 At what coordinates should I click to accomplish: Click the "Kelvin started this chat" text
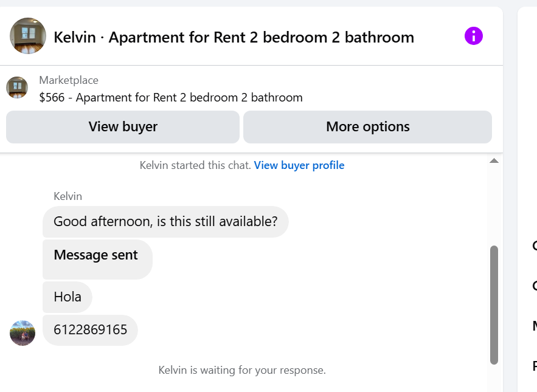pyautogui.click(x=195, y=165)
